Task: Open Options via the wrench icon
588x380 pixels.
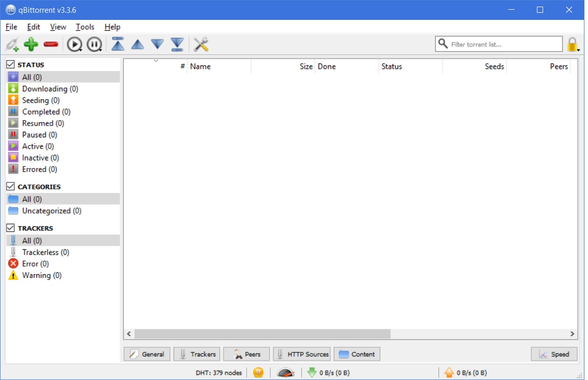Action: [201, 44]
